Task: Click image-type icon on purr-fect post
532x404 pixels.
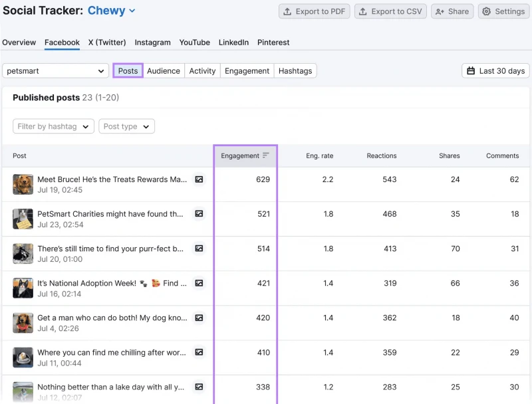Action: tap(199, 249)
